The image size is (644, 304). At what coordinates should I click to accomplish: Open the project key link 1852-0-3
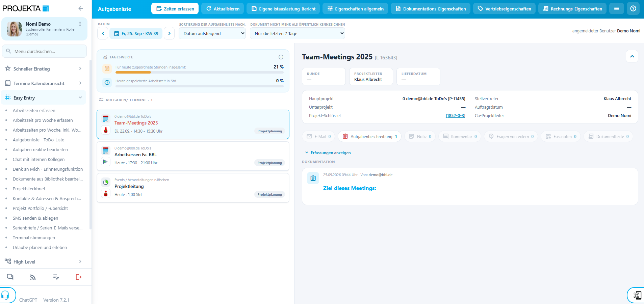point(456,116)
